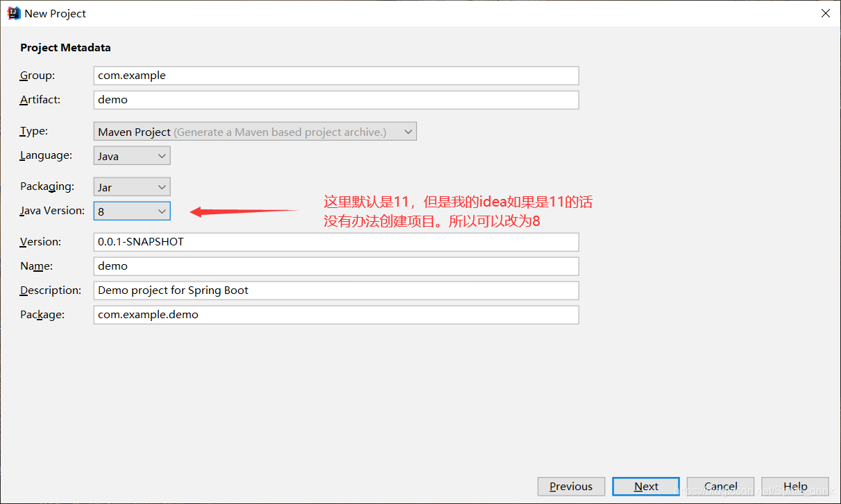Edit the Version field 0.0.1-SNAPSHOT
841x504 pixels.
(336, 242)
